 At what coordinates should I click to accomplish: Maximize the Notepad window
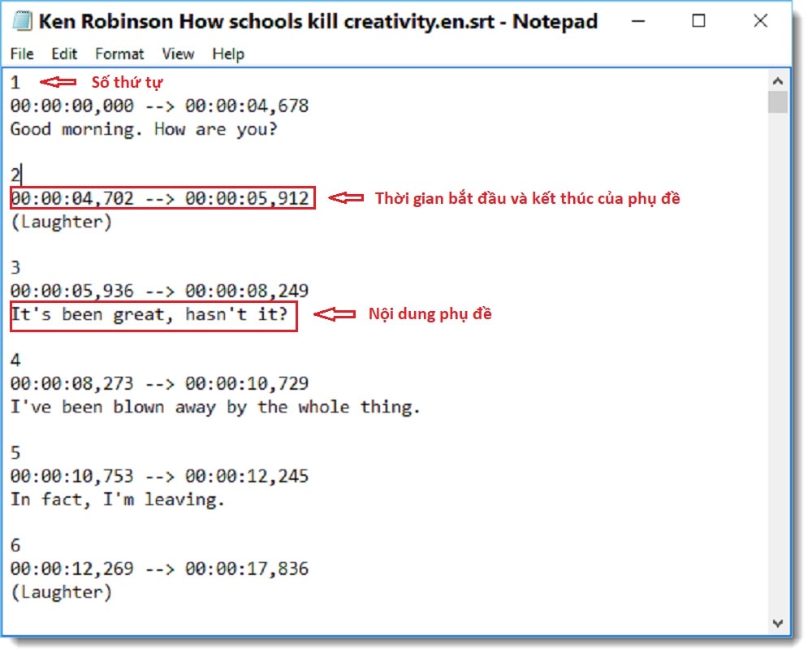point(698,21)
